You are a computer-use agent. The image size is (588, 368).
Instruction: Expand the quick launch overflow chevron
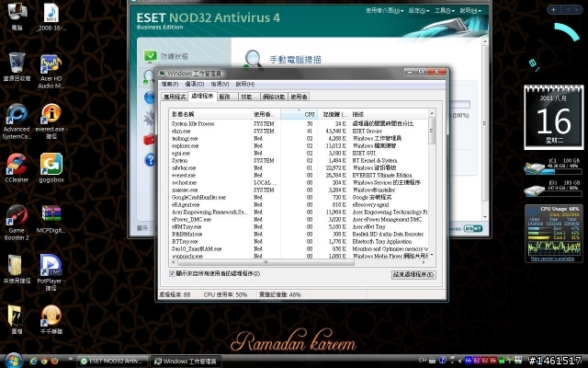tap(71, 359)
